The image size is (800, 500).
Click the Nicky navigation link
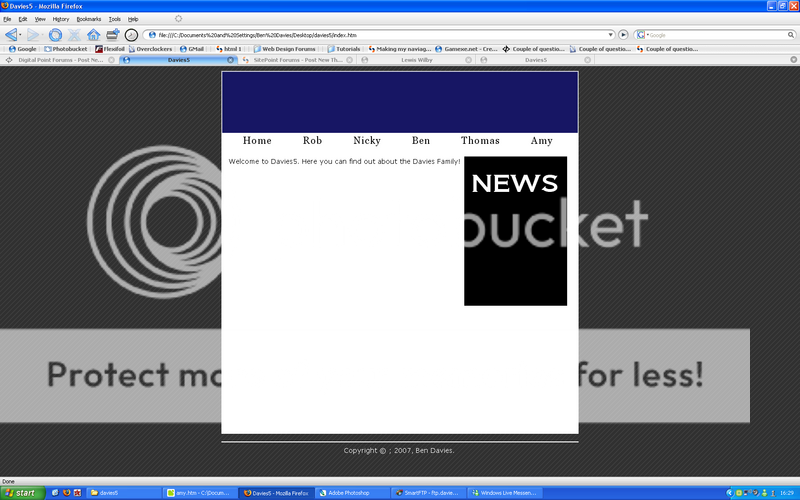click(x=367, y=140)
